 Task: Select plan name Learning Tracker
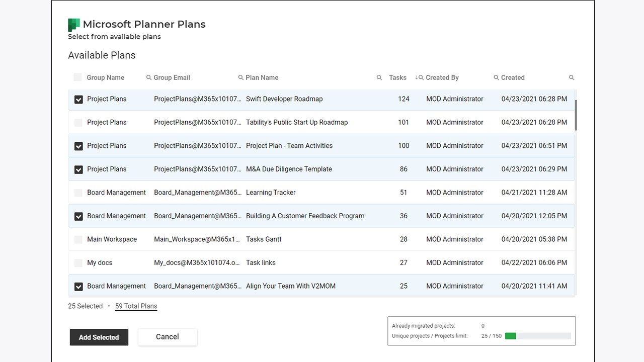coord(271,193)
